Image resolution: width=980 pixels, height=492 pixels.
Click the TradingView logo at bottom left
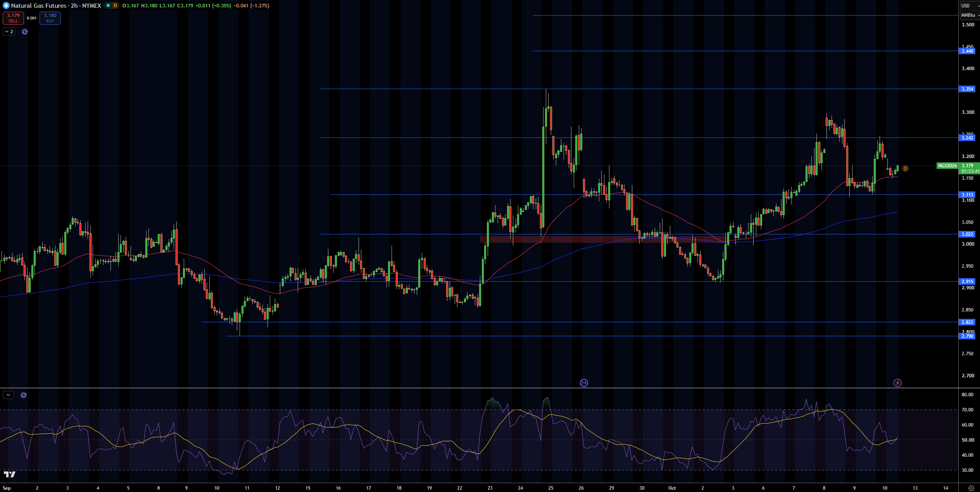[10, 474]
